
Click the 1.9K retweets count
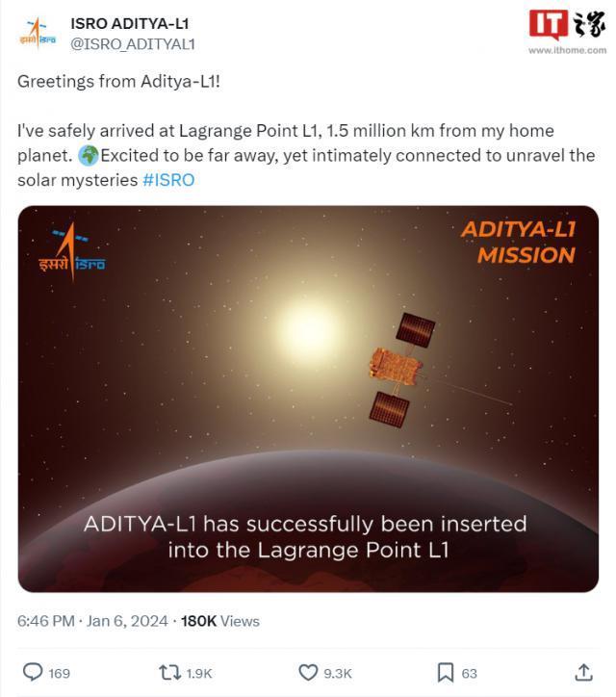(x=199, y=673)
